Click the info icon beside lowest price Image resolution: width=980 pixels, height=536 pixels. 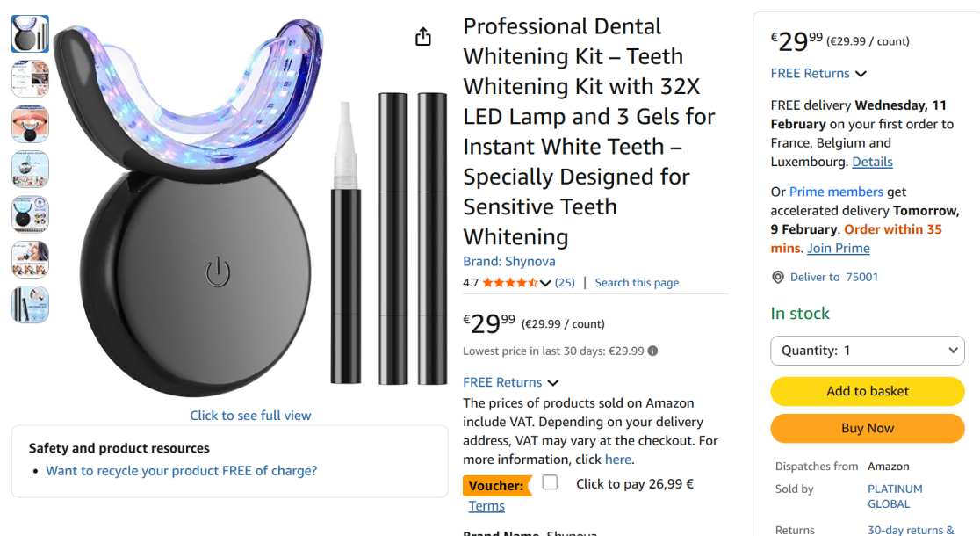(652, 351)
